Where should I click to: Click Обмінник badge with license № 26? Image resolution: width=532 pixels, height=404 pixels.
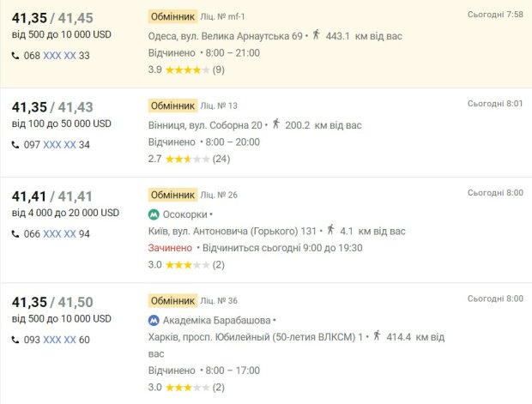(x=172, y=195)
